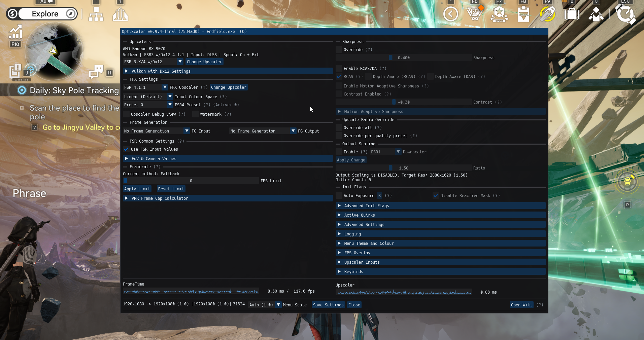This screenshot has height=340, width=644.
Task: Open the ESC main menu ring icon
Action: pyautogui.click(x=625, y=14)
